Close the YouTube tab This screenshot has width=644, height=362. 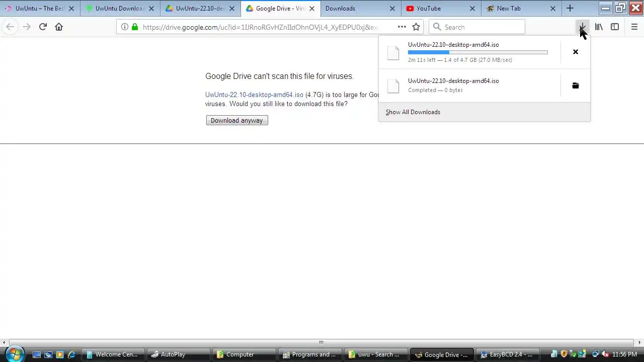tap(472, 8)
